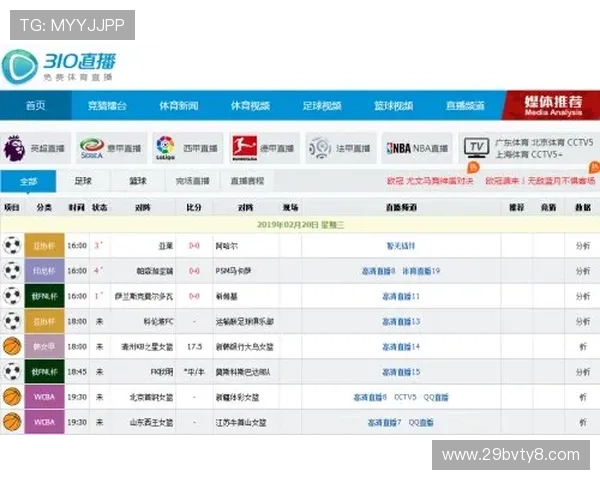
Task: Open the Premier League 英超直播 icon
Action: (14, 148)
